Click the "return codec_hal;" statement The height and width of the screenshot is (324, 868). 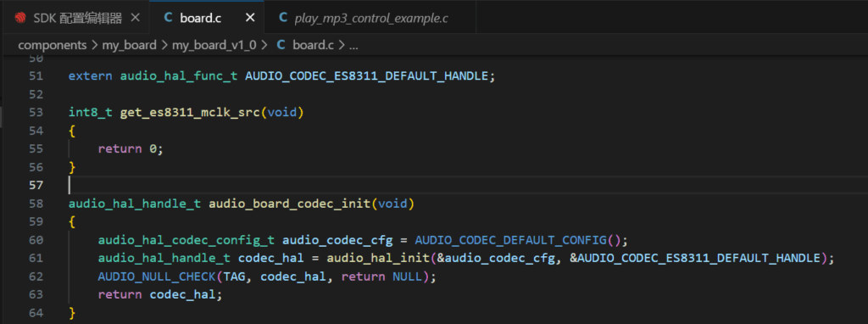tap(160, 294)
